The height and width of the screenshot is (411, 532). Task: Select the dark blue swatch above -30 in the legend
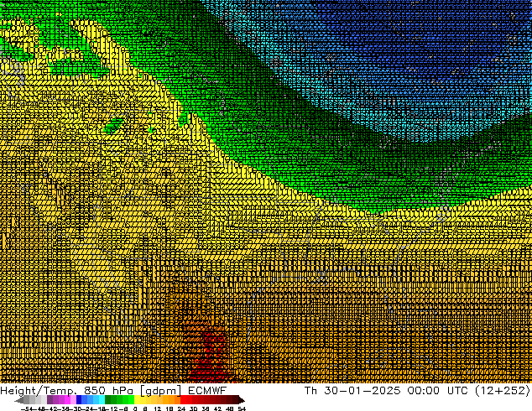(79, 400)
